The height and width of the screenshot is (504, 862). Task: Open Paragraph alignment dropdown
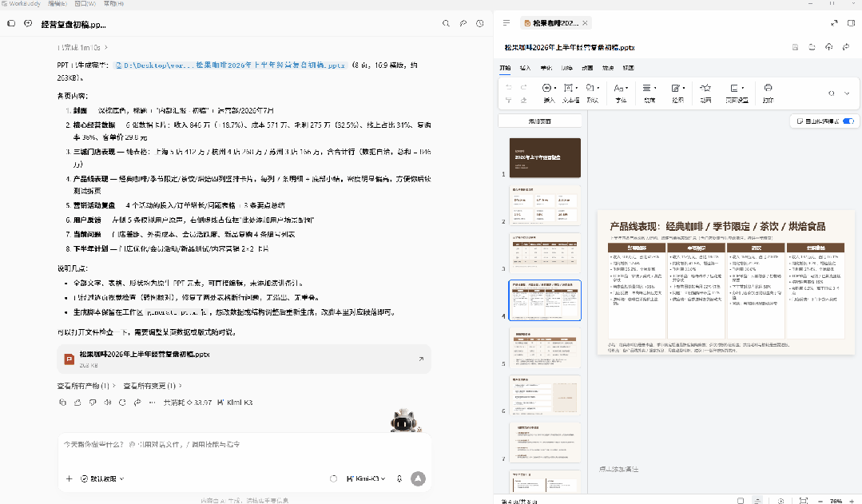(649, 93)
